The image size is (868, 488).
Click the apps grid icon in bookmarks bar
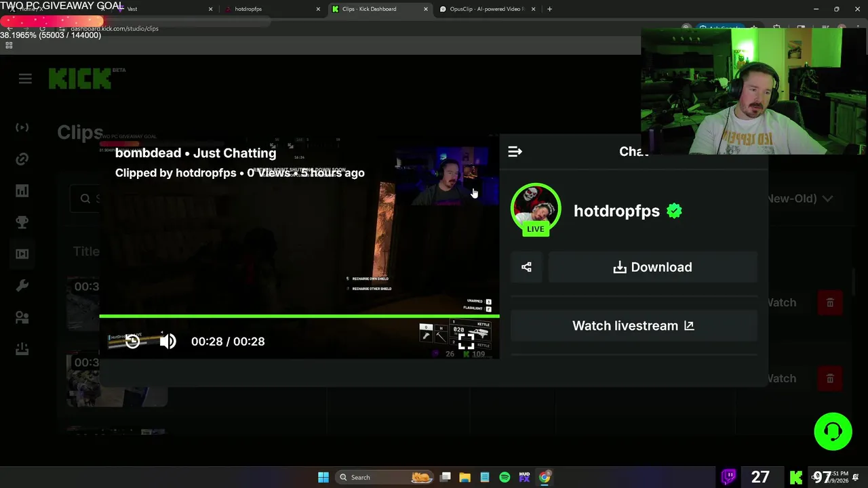point(9,45)
